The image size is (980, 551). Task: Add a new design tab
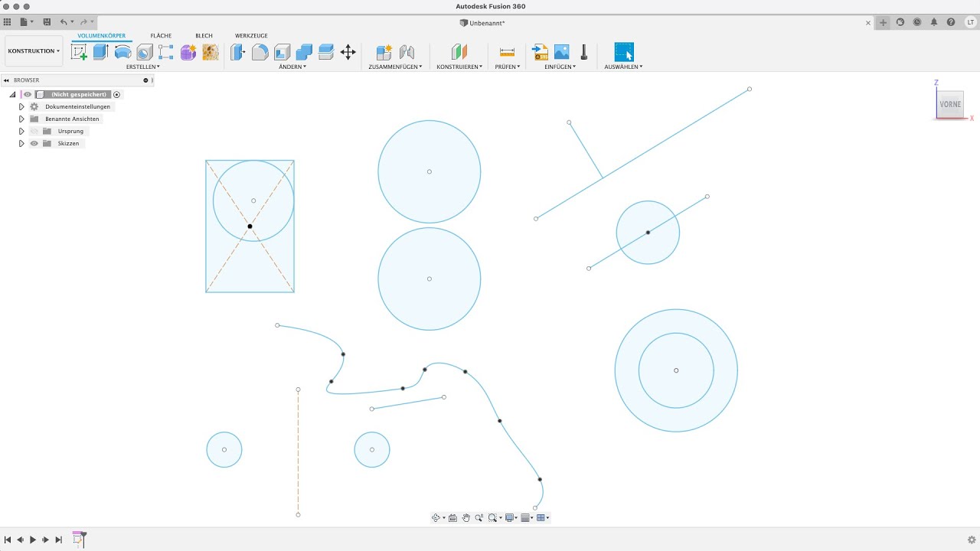(884, 22)
